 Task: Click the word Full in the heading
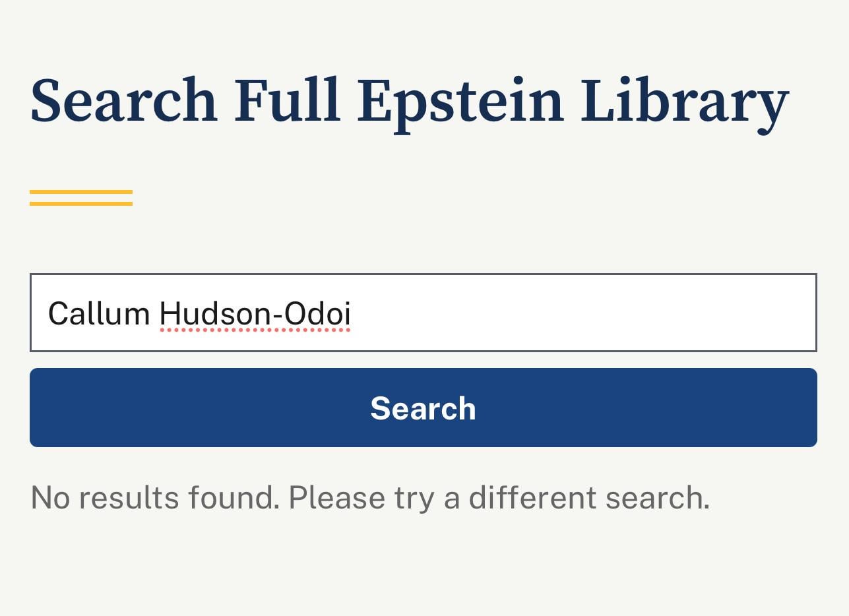tap(287, 101)
